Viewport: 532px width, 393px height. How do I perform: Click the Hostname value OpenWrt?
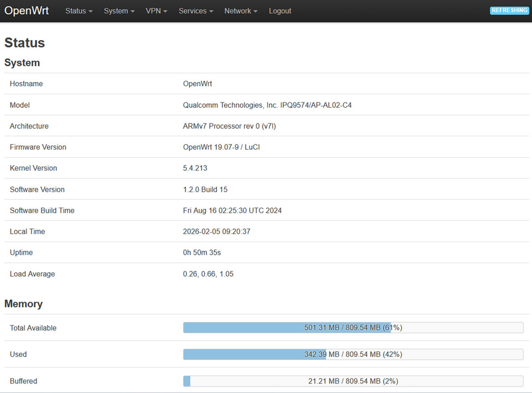point(197,84)
